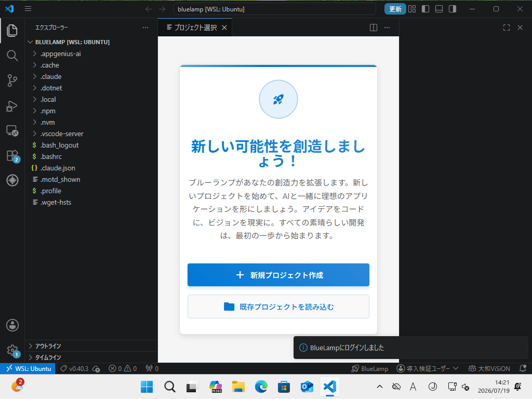This screenshot has width=532, height=399.
Task: Open the Search view icon
Action: click(12, 55)
